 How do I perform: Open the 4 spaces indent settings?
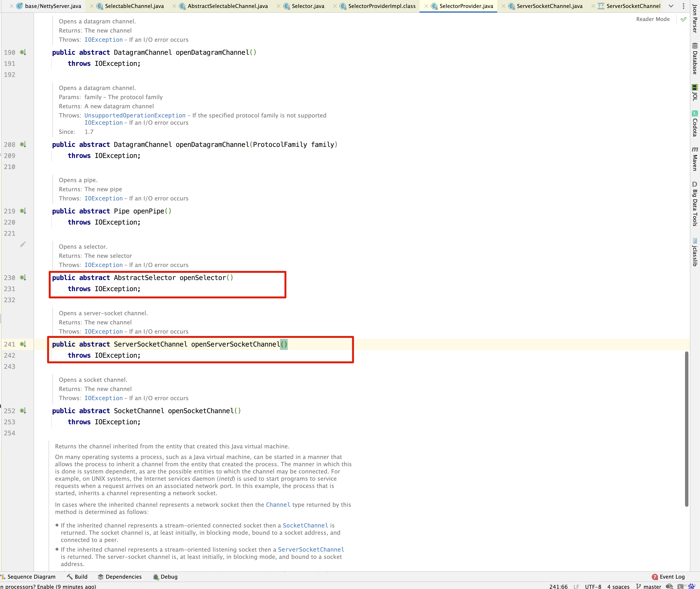tap(618, 586)
